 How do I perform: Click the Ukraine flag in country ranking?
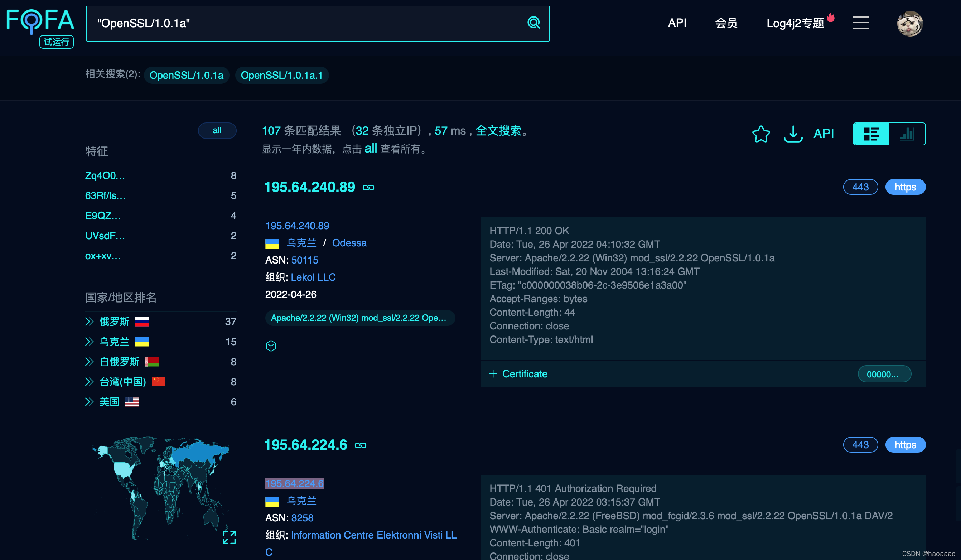coord(142,342)
